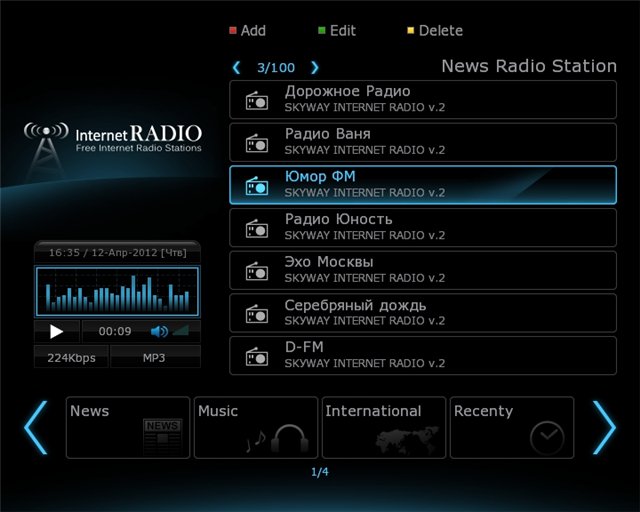This screenshot has height=512, width=640.
Task: Click the 16:35 date and time display
Action: [x=118, y=253]
